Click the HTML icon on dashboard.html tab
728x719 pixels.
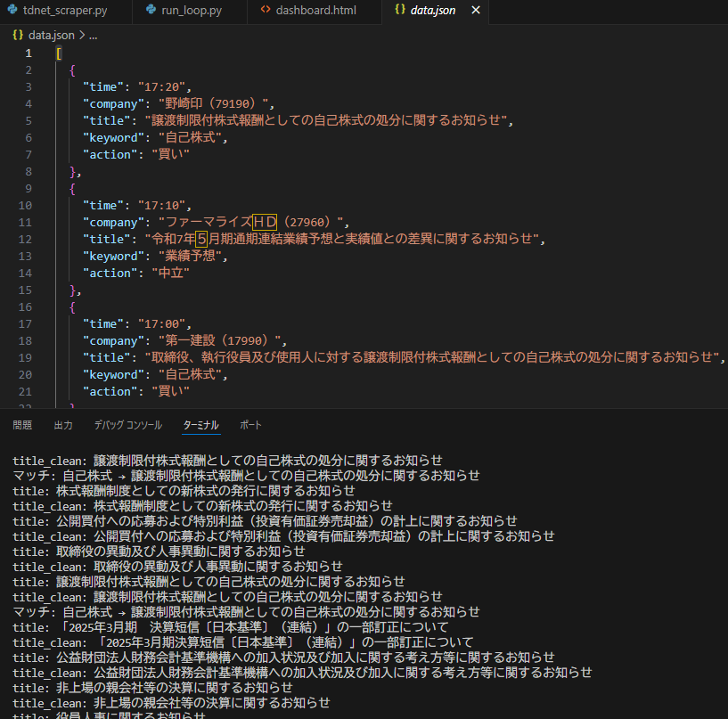click(266, 10)
